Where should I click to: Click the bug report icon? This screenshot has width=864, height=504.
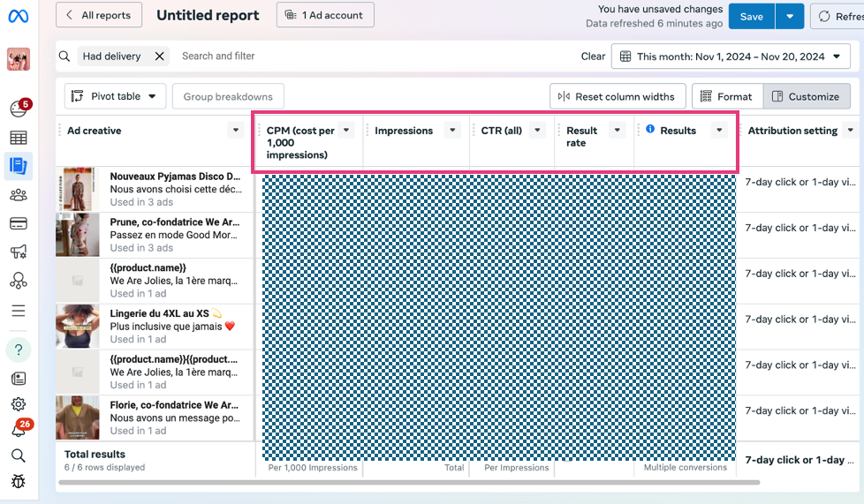[19, 481]
